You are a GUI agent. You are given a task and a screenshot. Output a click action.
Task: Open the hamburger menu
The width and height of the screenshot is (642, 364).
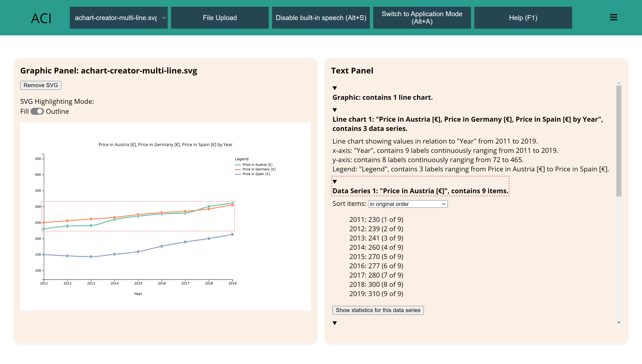[x=613, y=17]
